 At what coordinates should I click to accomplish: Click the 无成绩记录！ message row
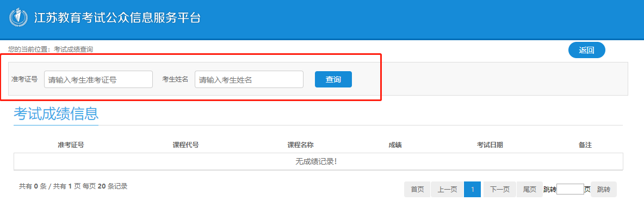(318, 161)
